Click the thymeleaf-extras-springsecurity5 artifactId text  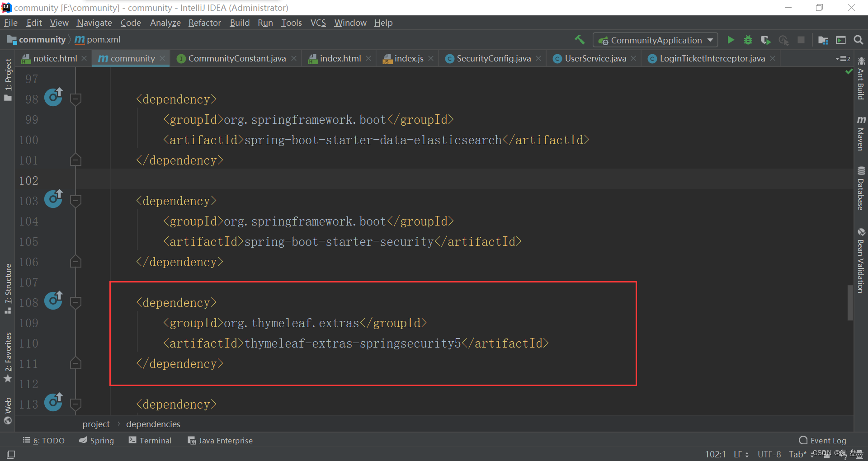353,343
